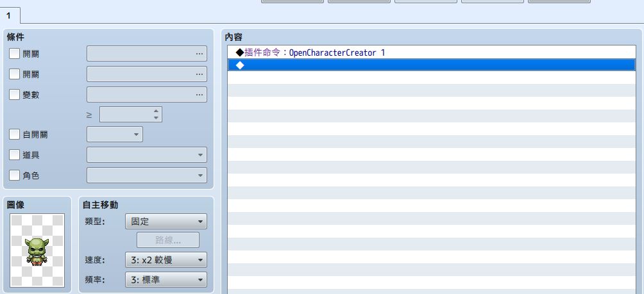This screenshot has height=294, width=644.
Task: Click the 自主移動 autonomous movement title
Action: (100, 204)
